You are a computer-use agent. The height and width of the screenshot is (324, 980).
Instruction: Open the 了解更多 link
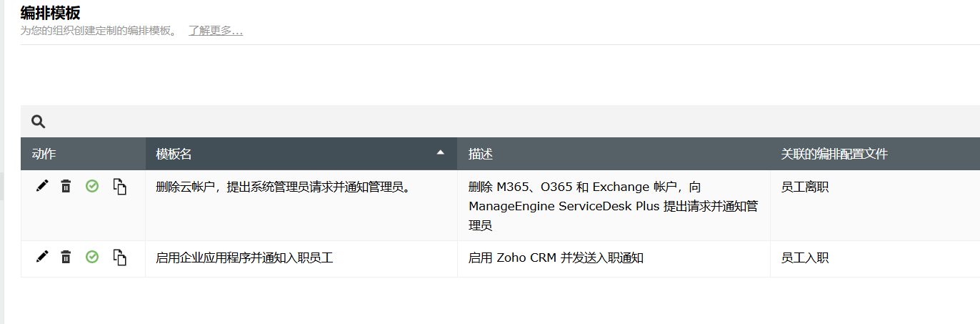(x=215, y=31)
